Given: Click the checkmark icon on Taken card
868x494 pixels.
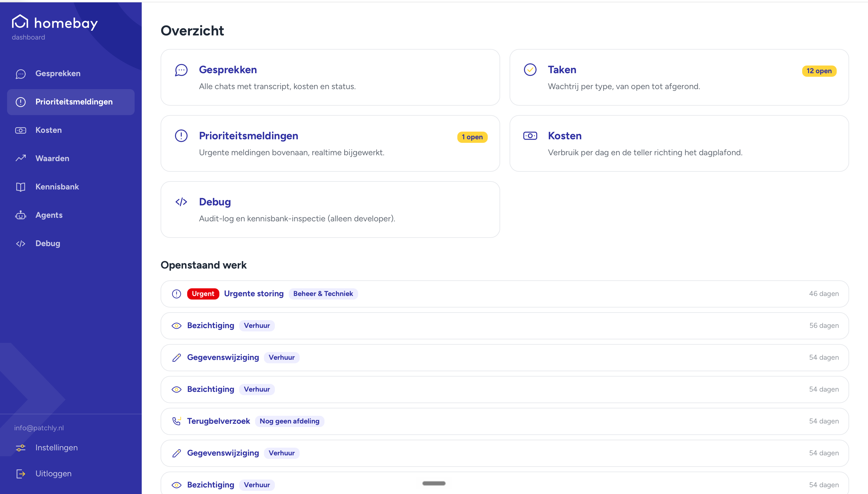Looking at the screenshot, I should coord(530,70).
